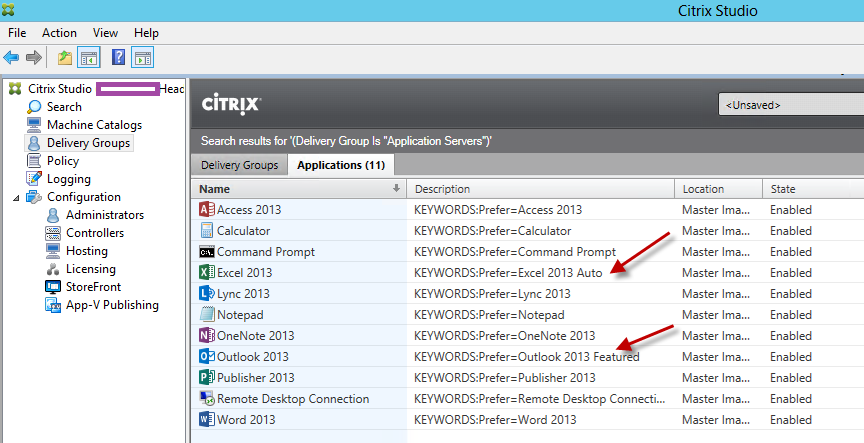Toggle the Show/Hide Action Pane icon
Screen dimensions: 864x443
[x=143, y=57]
